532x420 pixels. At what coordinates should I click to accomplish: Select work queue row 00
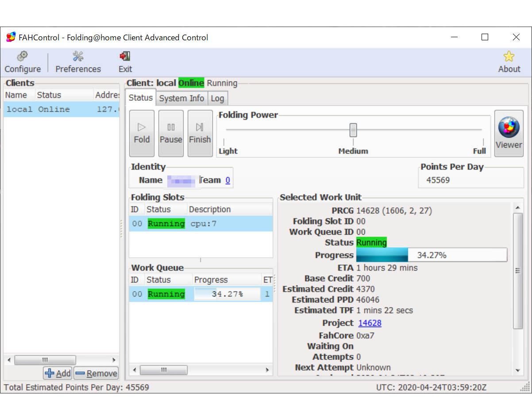[x=201, y=294]
